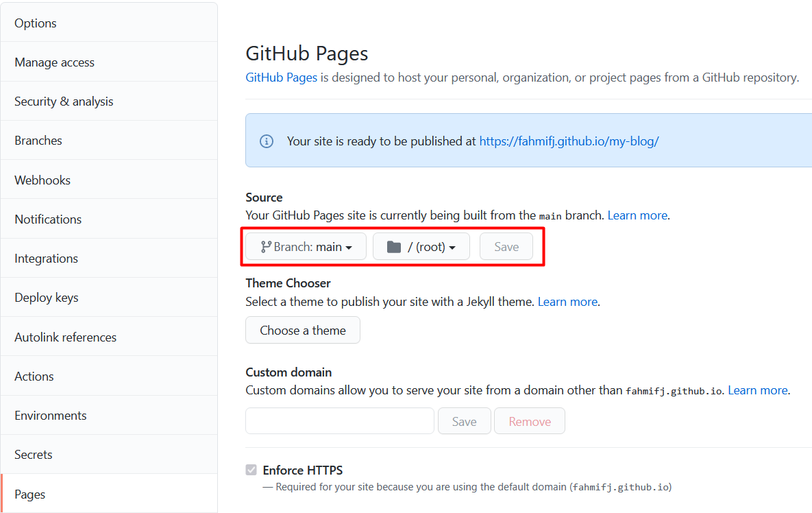
Task: Open the Branch: main dropdown
Action: 306,247
